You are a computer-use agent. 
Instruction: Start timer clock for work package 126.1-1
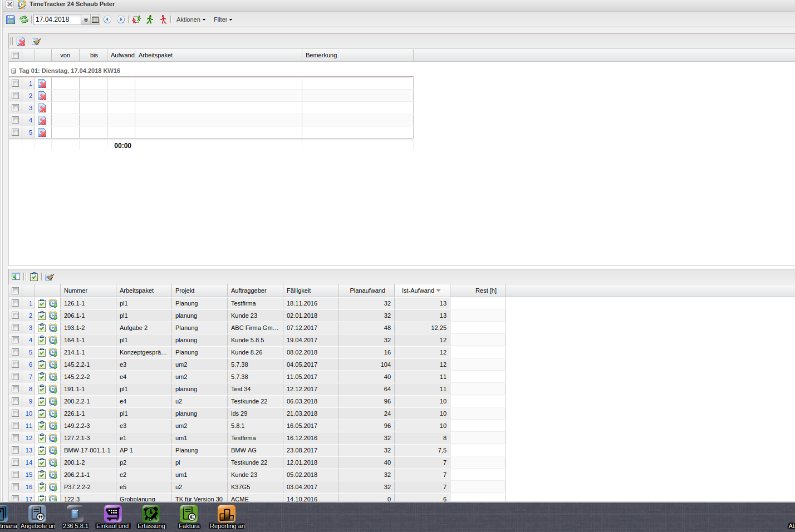[53, 303]
